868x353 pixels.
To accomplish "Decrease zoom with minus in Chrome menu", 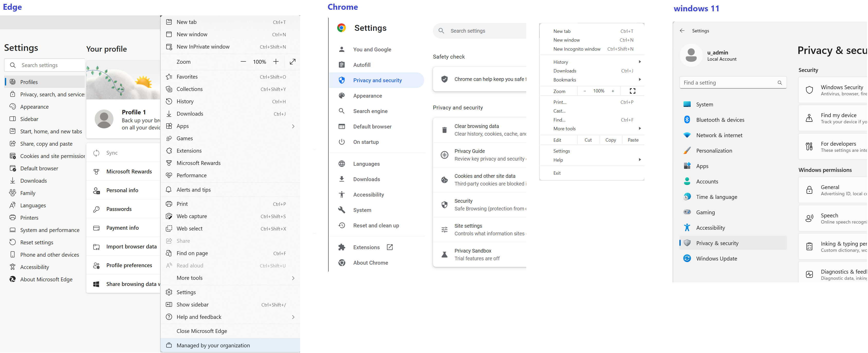I will click(585, 91).
